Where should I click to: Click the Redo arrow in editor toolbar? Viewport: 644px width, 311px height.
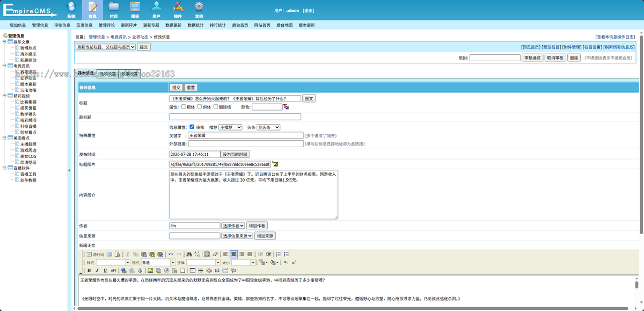[x=179, y=254]
